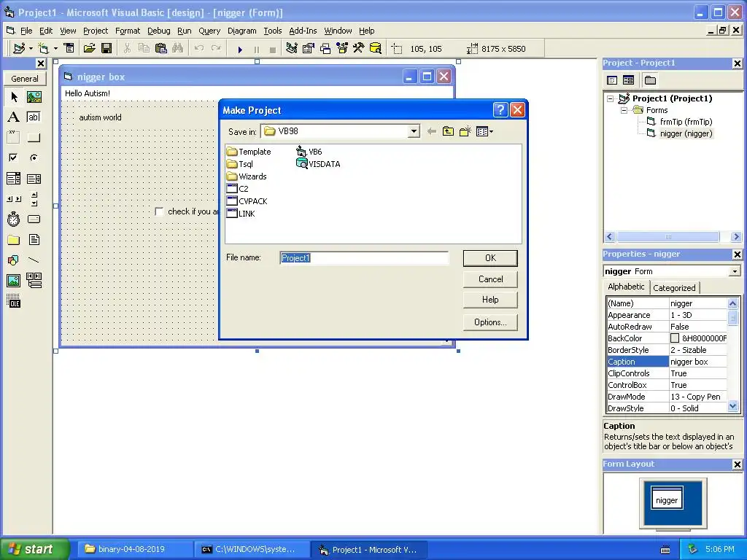Screen dimensions: 747x560
Task: Select the Image control tool
Action: (14, 281)
